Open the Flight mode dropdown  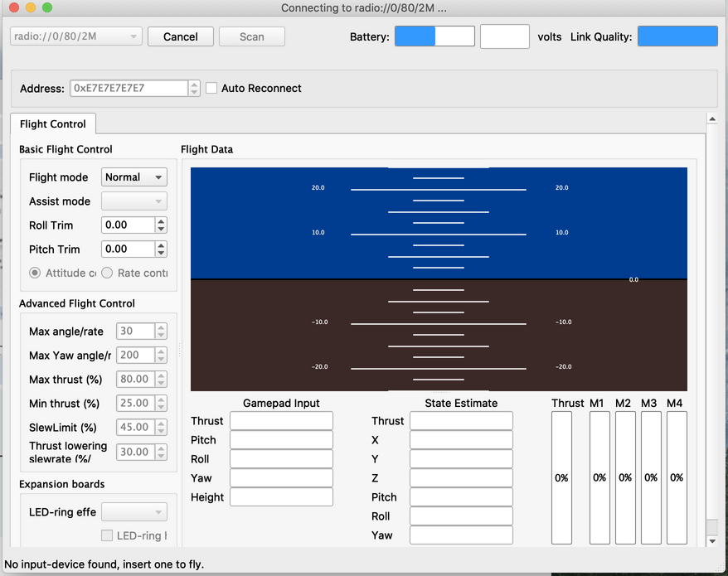click(133, 177)
